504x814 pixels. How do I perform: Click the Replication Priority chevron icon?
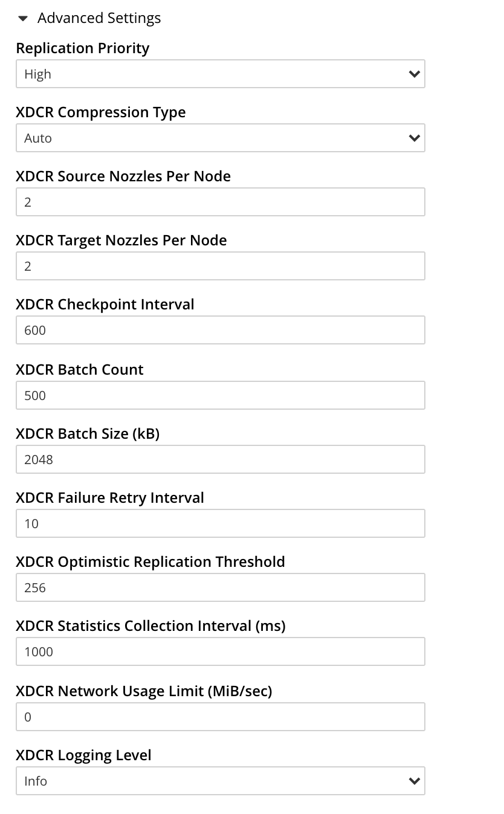click(415, 74)
